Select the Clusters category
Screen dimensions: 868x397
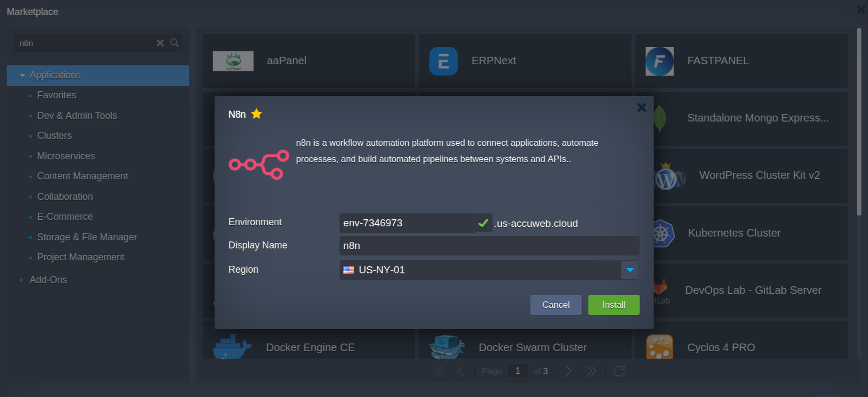point(54,136)
